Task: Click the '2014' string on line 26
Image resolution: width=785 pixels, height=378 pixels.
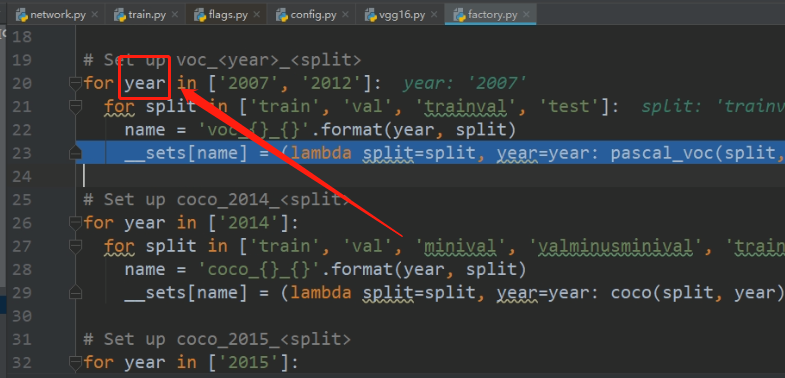Action: pyautogui.click(x=248, y=223)
